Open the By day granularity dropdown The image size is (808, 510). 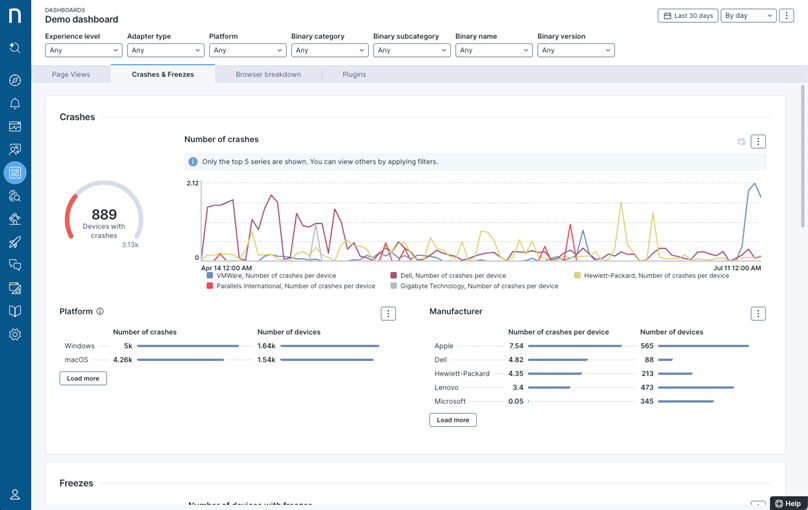(x=748, y=16)
